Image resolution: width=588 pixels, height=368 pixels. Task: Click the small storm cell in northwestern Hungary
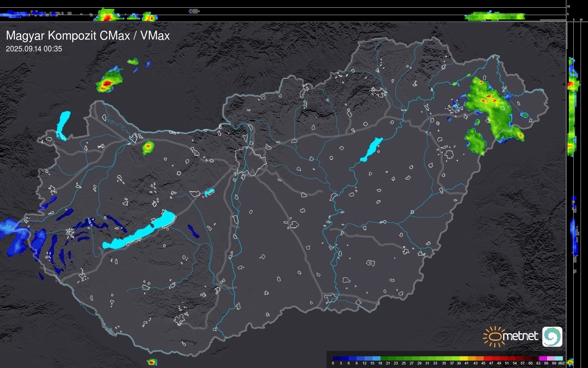coord(148,147)
